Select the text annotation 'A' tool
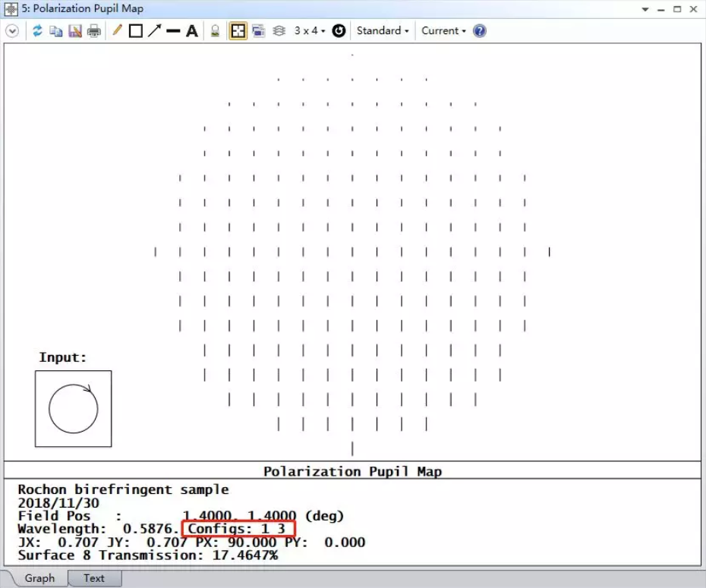The image size is (706, 588). [192, 31]
